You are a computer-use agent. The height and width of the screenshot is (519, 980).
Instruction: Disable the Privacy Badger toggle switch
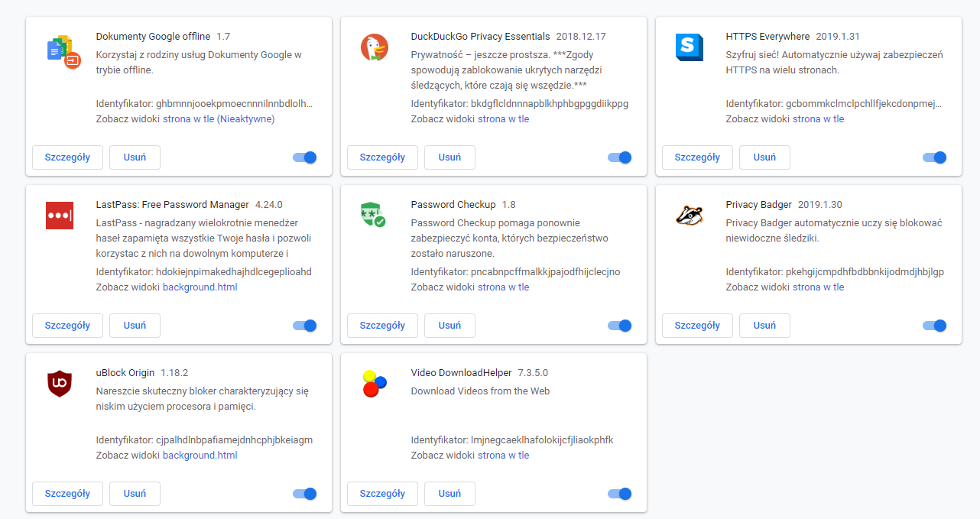[x=935, y=326]
